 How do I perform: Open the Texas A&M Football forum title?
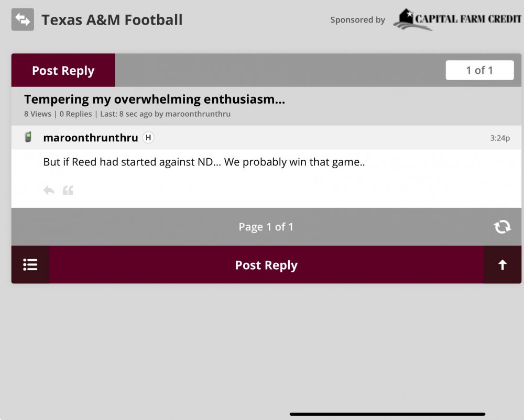click(112, 20)
